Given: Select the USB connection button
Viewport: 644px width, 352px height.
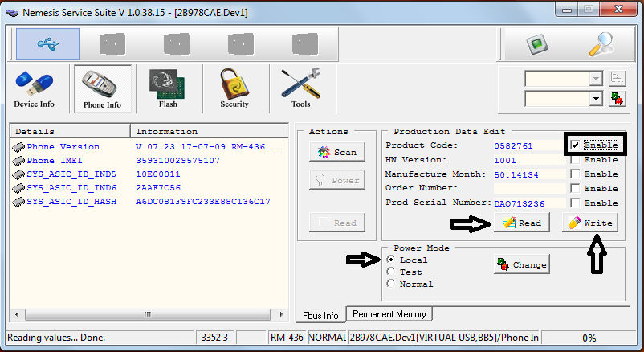Looking at the screenshot, I should pyautogui.click(x=48, y=44).
